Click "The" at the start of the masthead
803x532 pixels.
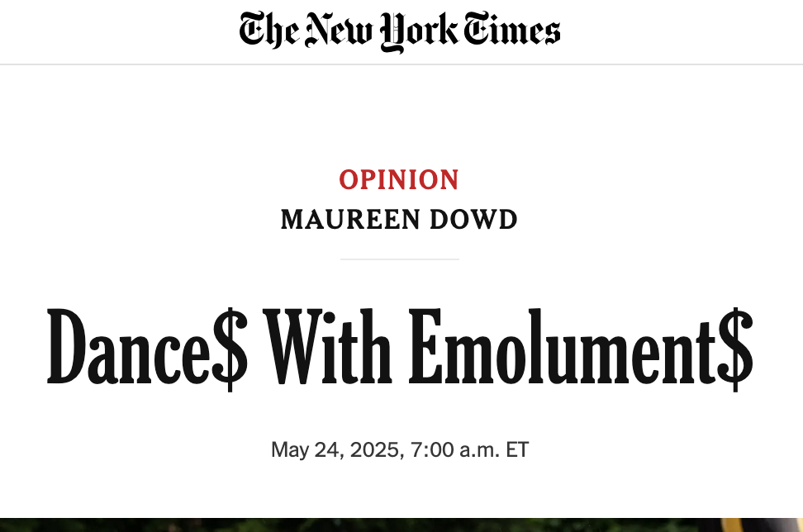[x=268, y=30]
